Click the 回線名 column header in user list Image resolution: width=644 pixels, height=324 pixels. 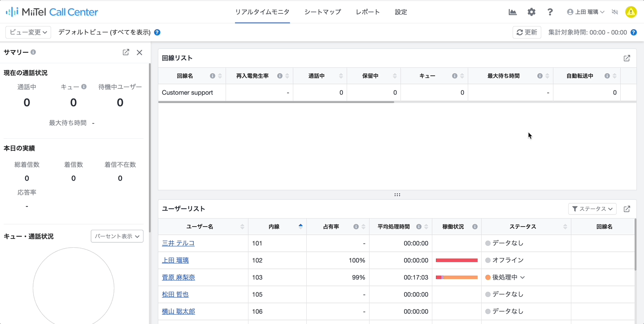pos(604,227)
